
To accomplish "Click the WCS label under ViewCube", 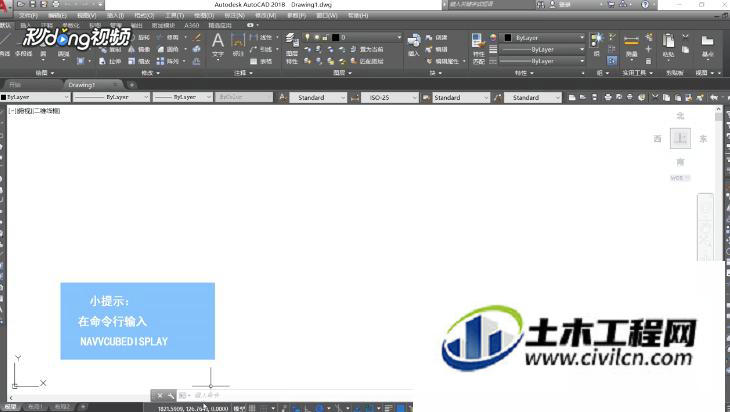I will [680, 178].
